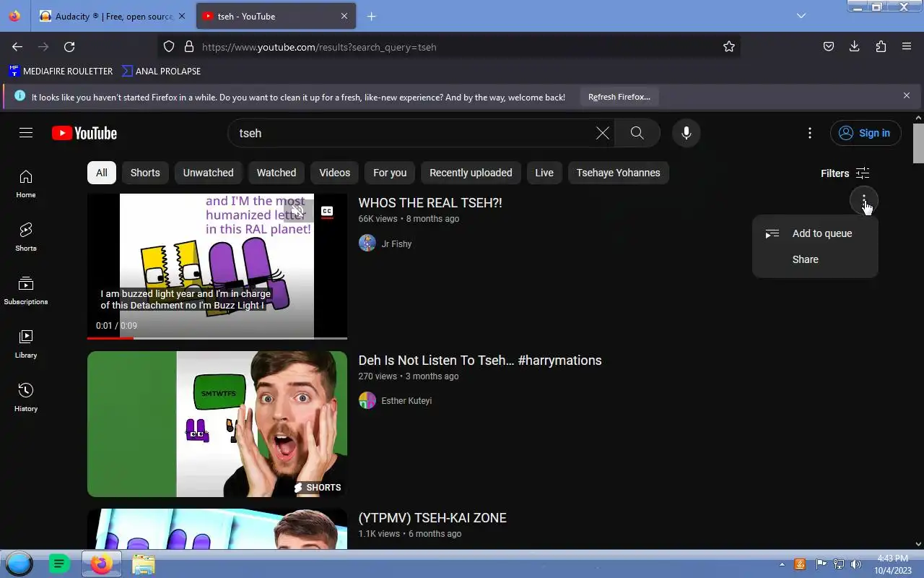Viewport: 924px width, 578px height.
Task: Expand the list all tabs chevron
Action: coord(801,16)
